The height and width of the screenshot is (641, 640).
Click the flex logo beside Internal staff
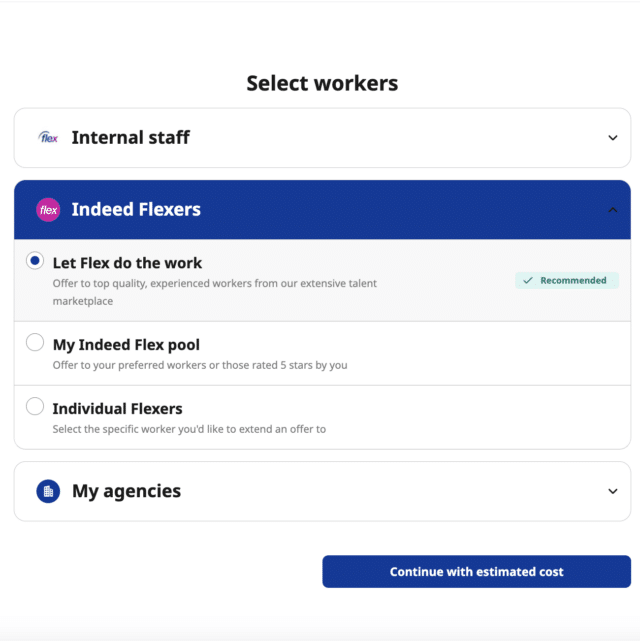pyautogui.click(x=48, y=137)
